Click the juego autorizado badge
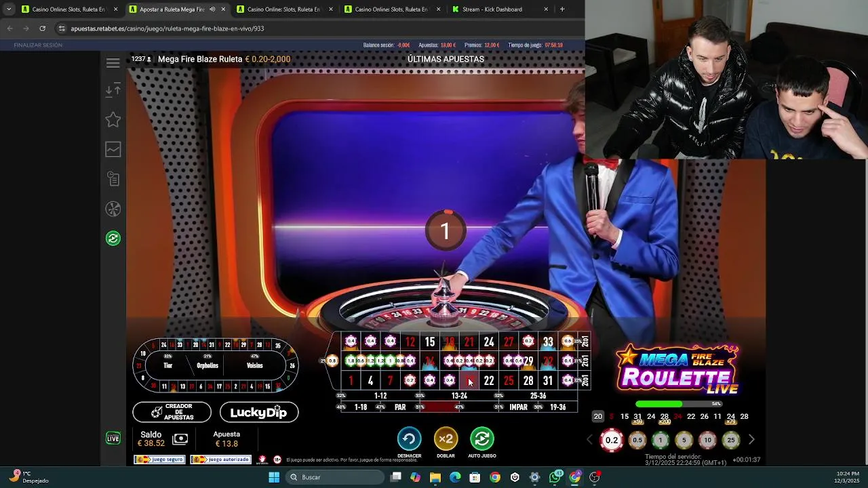 coord(220,460)
